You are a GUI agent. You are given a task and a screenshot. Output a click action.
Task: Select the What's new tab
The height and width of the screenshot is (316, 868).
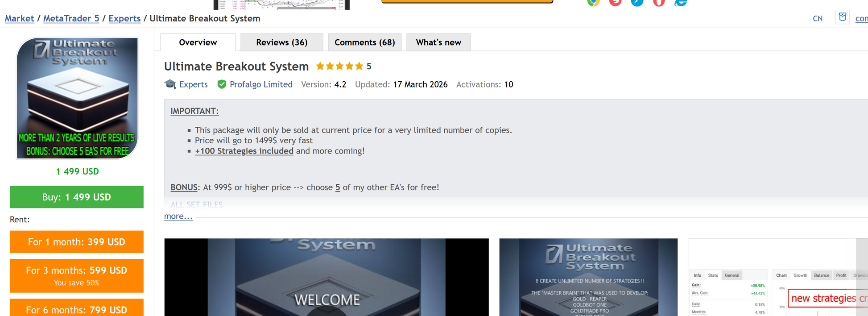click(438, 42)
